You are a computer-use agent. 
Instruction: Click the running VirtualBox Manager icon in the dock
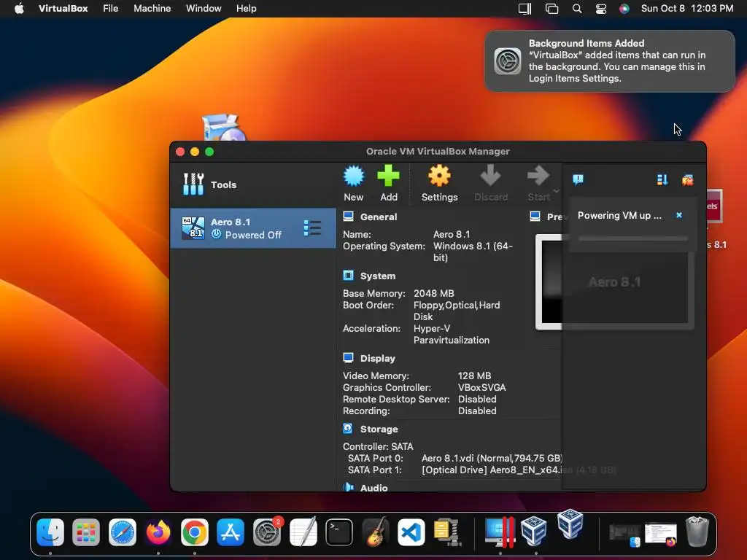(x=533, y=531)
